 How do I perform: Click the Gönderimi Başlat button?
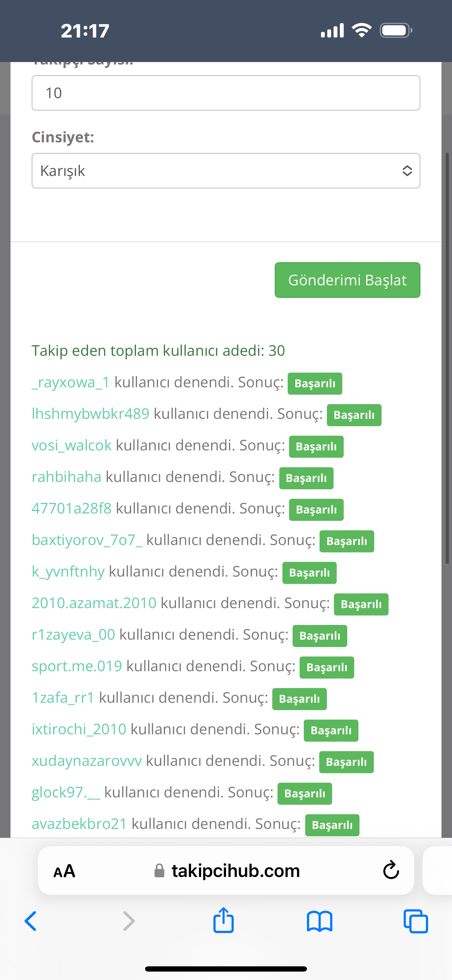(347, 280)
